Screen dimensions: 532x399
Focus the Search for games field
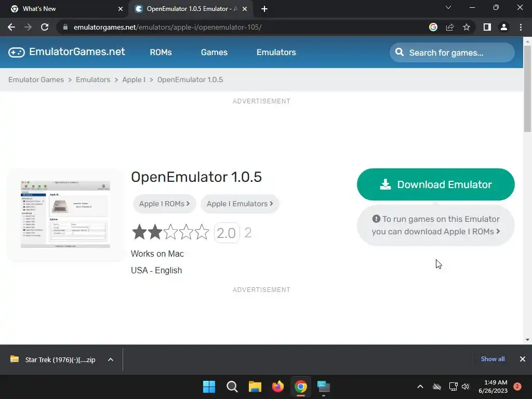pyautogui.click(x=452, y=52)
